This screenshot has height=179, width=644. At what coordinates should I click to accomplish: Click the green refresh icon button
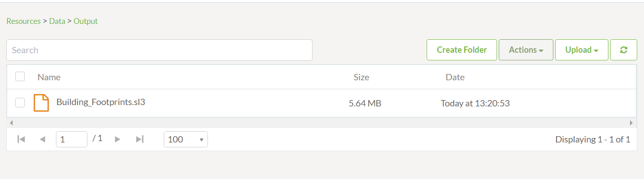click(x=623, y=50)
